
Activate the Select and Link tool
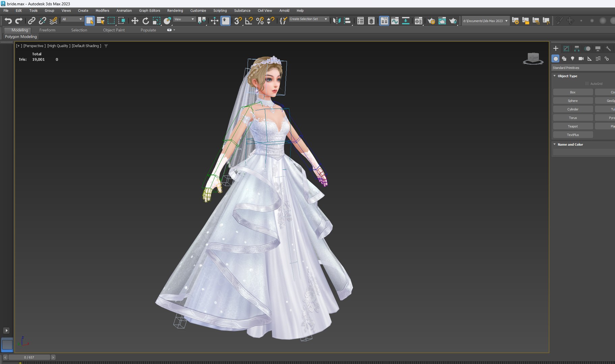point(31,21)
